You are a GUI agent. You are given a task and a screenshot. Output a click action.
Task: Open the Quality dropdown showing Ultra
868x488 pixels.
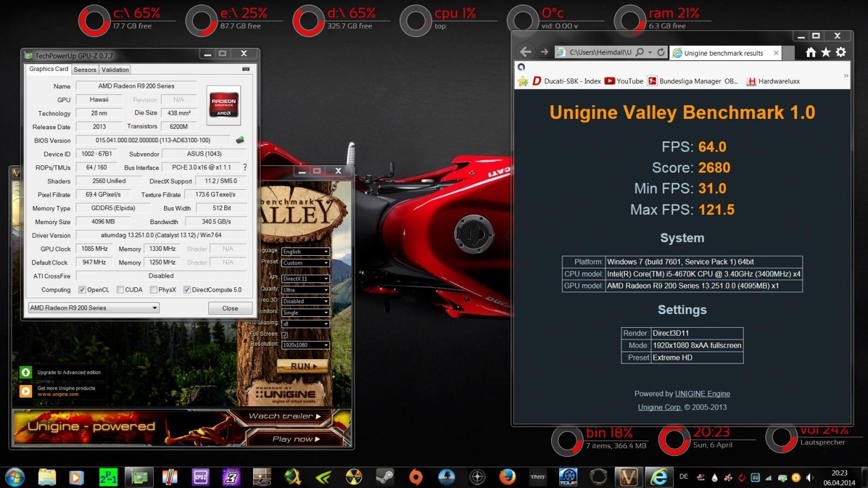coord(305,290)
